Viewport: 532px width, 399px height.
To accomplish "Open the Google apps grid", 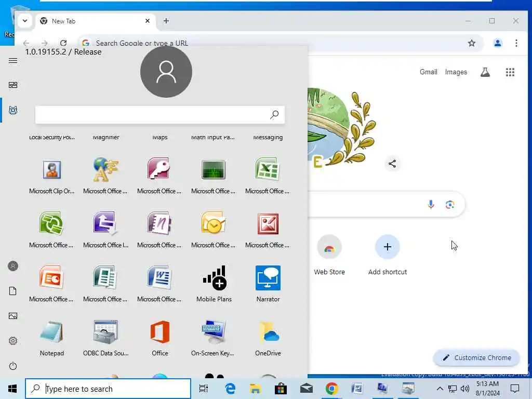I will pyautogui.click(x=510, y=72).
